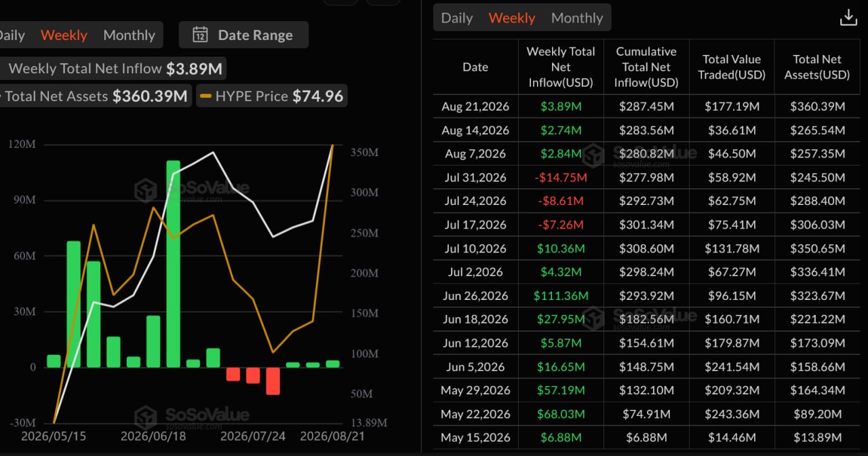Click Total Net Assets(USD) column header
Image resolution: width=868 pixels, height=456 pixels.
[817, 67]
